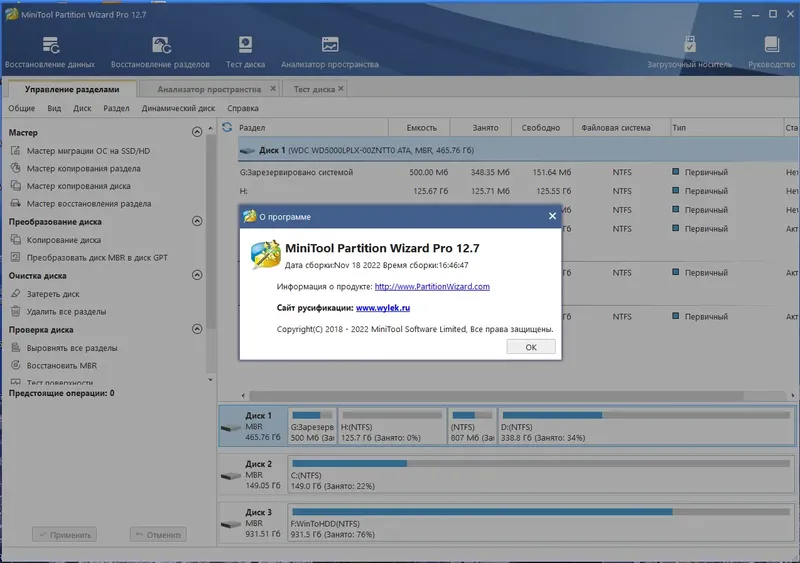Close the Анализатор пространства tab

[273, 88]
